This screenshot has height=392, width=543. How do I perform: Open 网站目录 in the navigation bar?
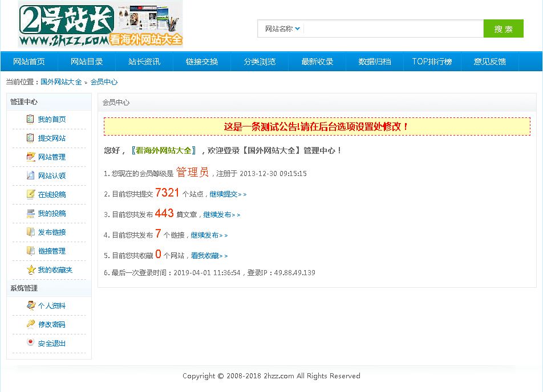tap(87, 62)
